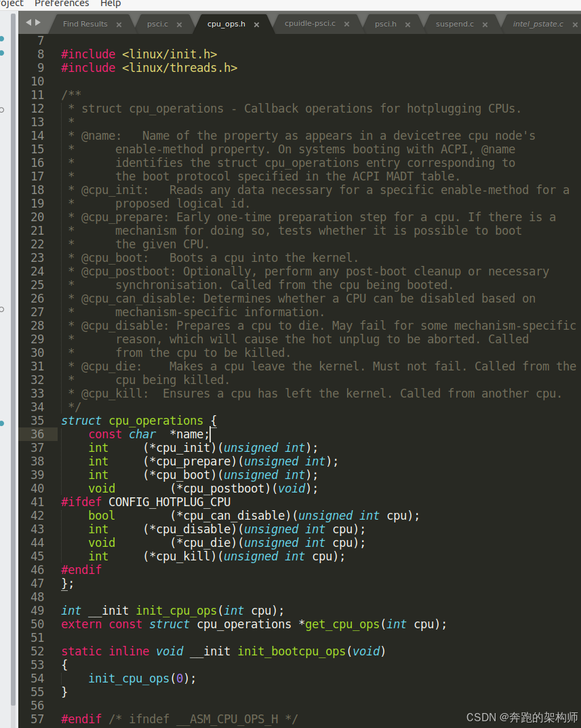Screen dimensions: 581x728
Task: Click '*name;' on line 36
Action: (x=189, y=434)
